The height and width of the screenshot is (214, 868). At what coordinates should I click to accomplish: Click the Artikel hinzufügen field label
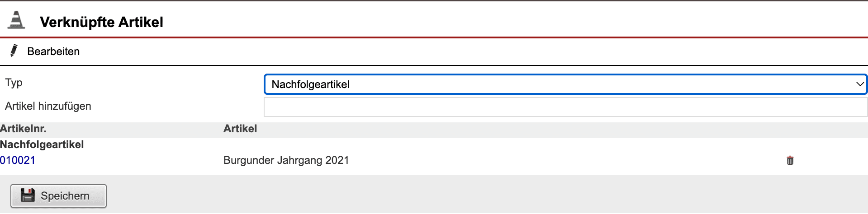coord(48,106)
